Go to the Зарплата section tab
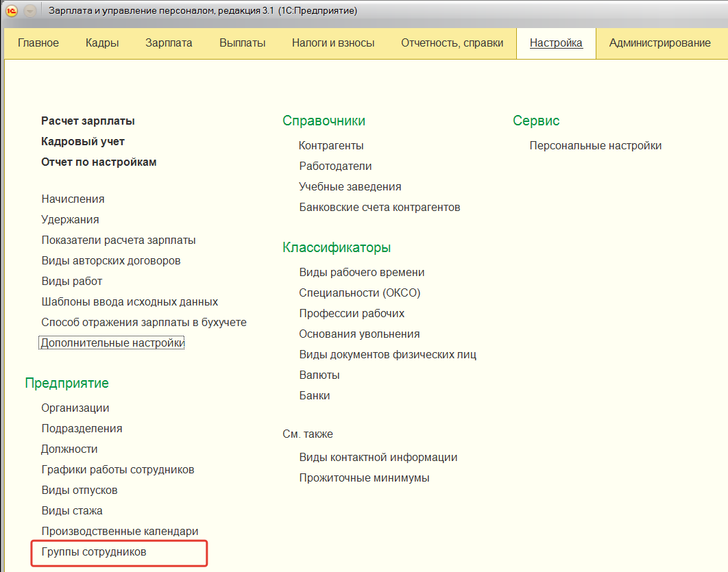728x572 pixels. [169, 42]
